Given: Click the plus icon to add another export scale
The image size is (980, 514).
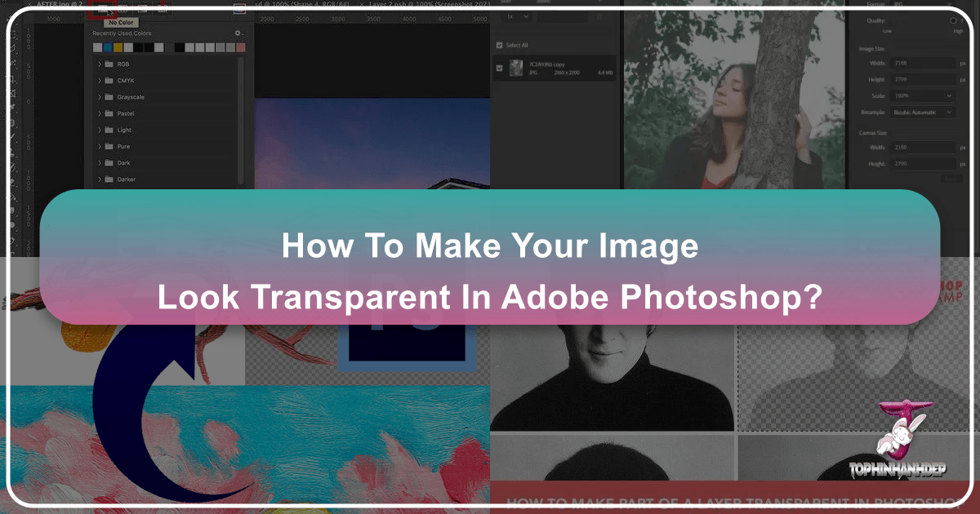Looking at the screenshot, I should tap(599, 2).
